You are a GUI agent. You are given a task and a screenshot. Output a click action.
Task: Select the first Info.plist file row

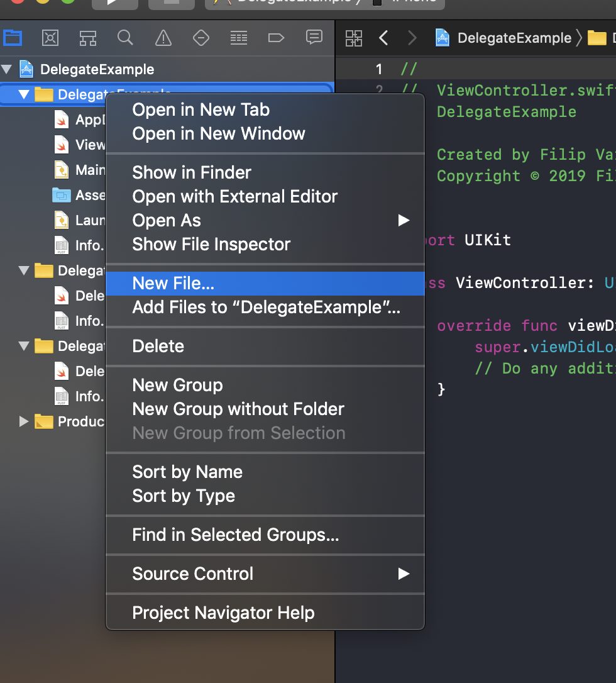(53, 246)
